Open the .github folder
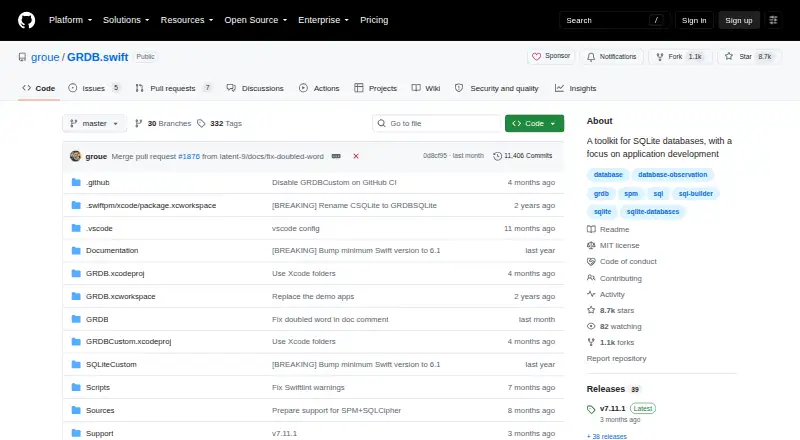The image size is (800, 440). coord(97,182)
